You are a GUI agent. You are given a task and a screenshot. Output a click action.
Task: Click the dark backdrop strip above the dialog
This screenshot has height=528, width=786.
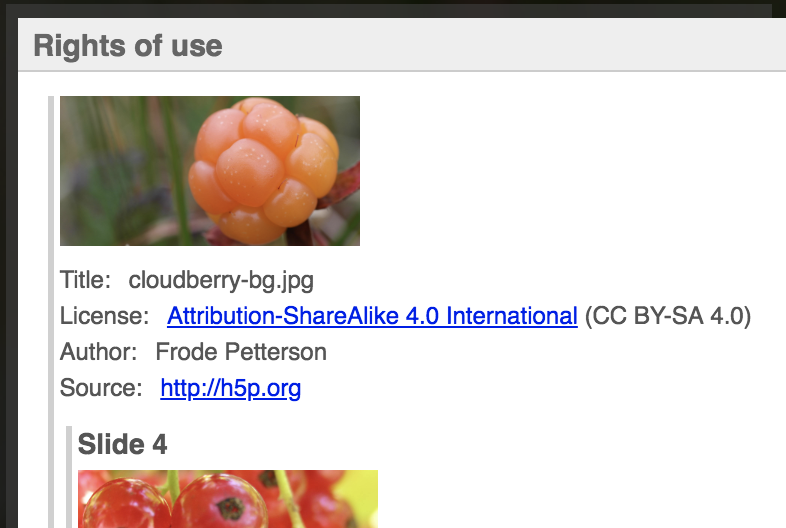(393, 9)
